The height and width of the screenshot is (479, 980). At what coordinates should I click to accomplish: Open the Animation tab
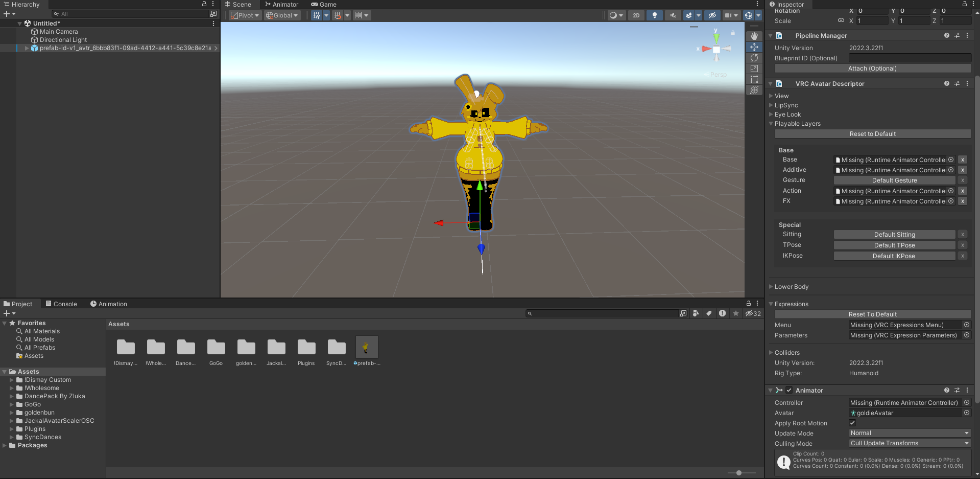pos(108,304)
